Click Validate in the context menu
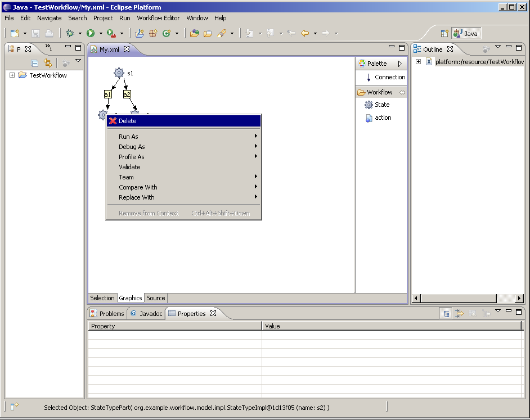The height and width of the screenshot is (420, 530). (129, 167)
